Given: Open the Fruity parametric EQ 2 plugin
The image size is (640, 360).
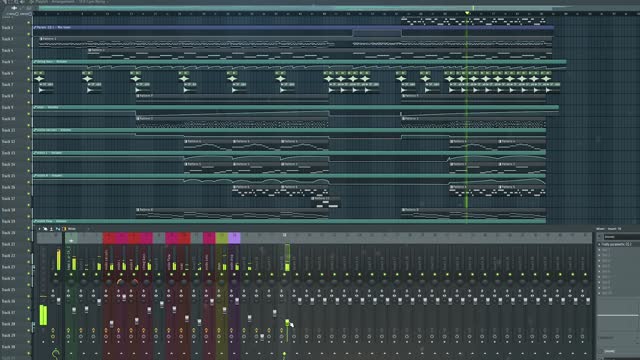Looking at the screenshot, I should coord(617,244).
